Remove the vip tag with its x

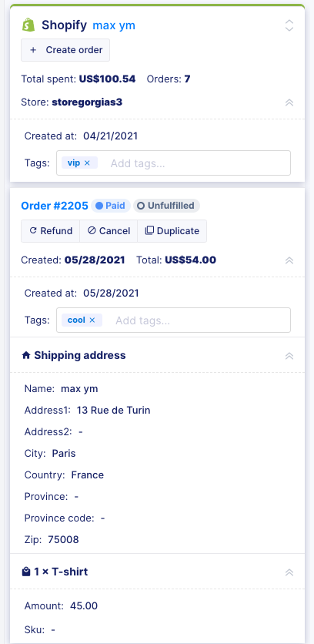(x=87, y=163)
